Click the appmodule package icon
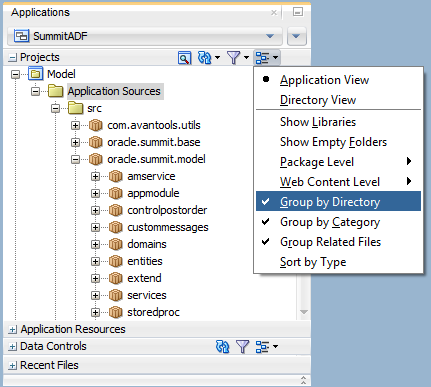431x387 pixels. pyautogui.click(x=116, y=193)
